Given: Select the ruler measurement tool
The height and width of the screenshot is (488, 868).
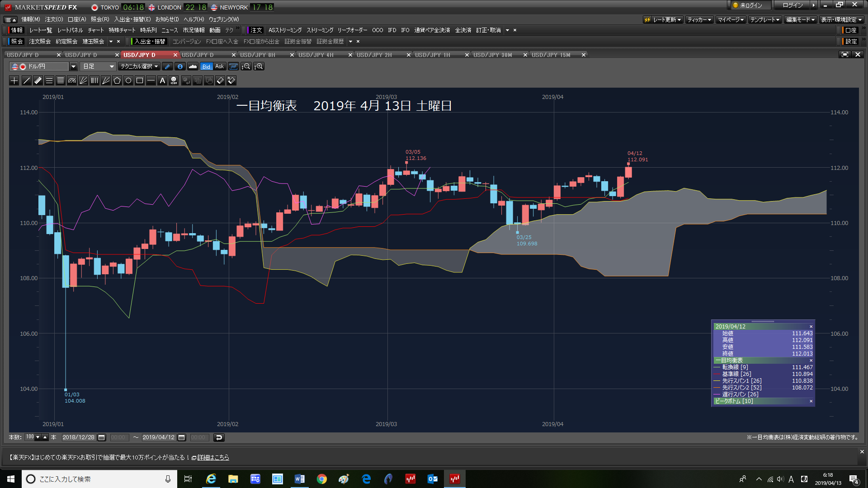Looking at the screenshot, I should click(38, 80).
